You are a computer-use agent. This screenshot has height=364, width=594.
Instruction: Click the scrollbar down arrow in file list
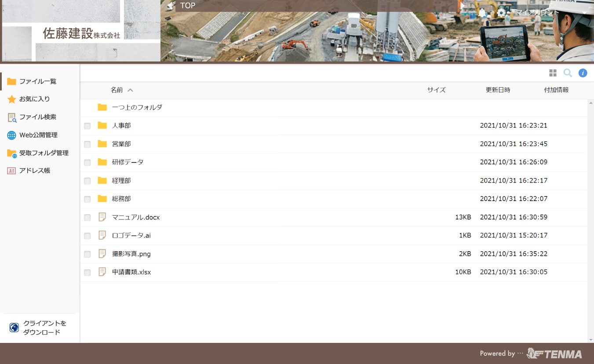pos(590,339)
